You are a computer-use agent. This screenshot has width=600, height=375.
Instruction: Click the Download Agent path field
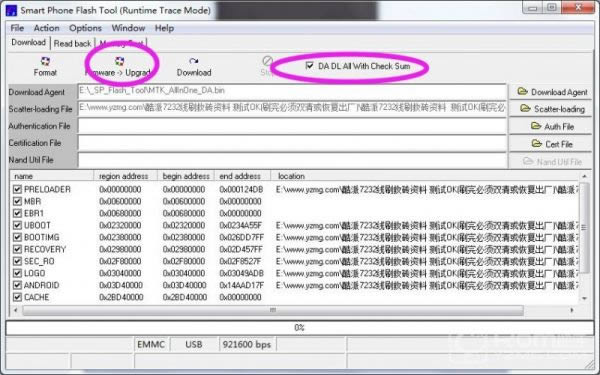(292, 91)
